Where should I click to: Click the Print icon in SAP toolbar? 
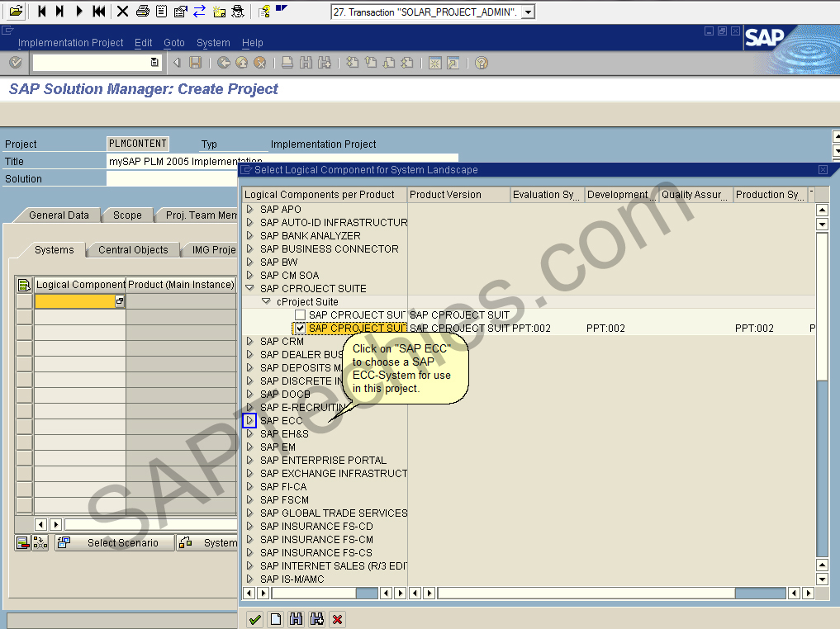pyautogui.click(x=287, y=63)
